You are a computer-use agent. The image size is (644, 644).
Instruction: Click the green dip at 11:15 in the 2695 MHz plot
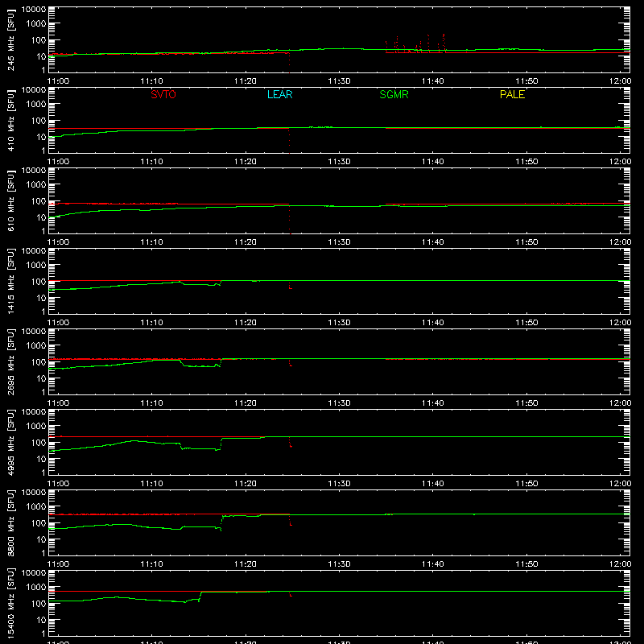200,364
